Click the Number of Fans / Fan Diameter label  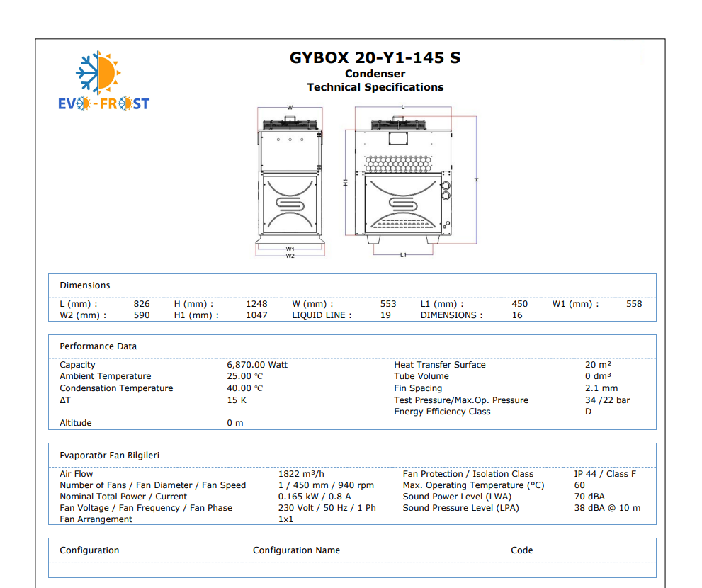tap(153, 485)
